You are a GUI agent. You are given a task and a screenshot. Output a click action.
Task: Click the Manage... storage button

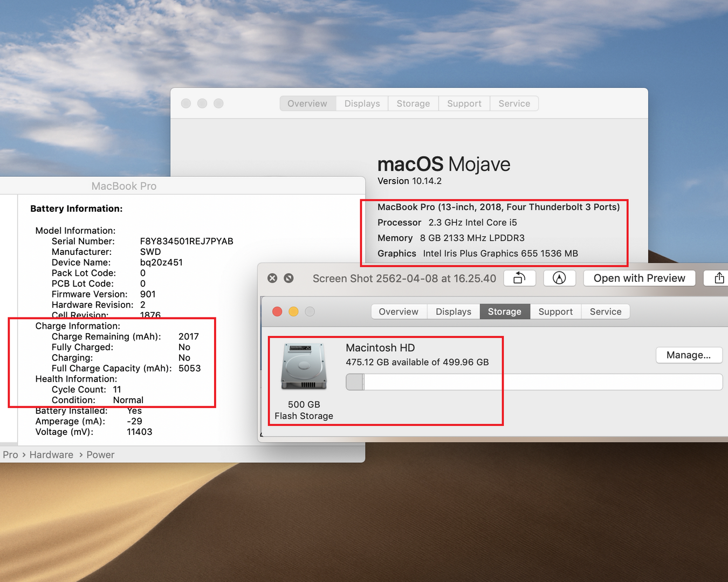(689, 355)
